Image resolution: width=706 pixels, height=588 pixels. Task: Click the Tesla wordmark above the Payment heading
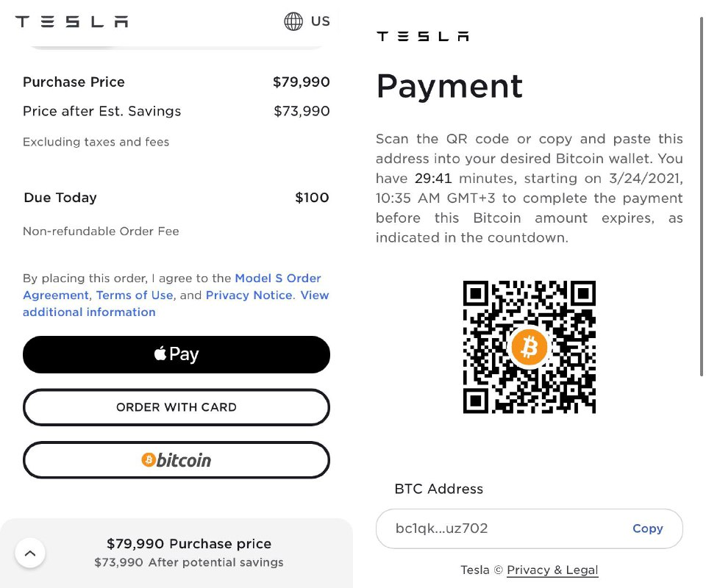[x=422, y=35]
